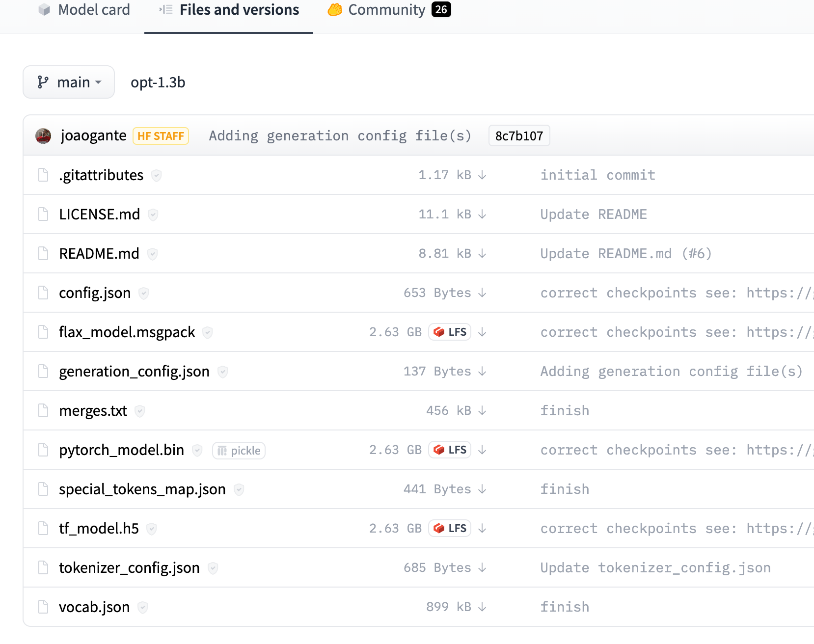Click the file icon next to .gitattributes
This screenshot has width=814, height=644.
click(43, 175)
